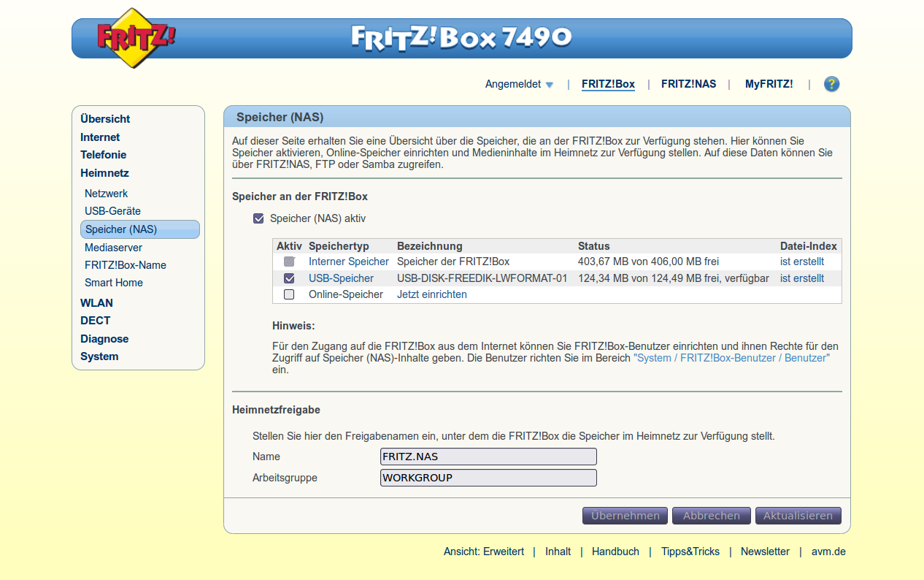Click the Name field containing FRITZ.NAS
Image resolution: width=924 pixels, height=580 pixels.
[488, 457]
